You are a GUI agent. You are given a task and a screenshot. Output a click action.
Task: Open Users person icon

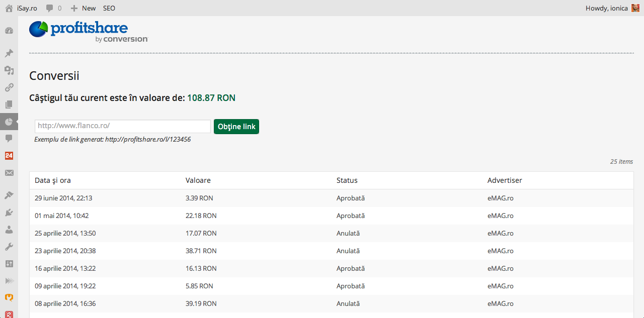[x=9, y=230]
